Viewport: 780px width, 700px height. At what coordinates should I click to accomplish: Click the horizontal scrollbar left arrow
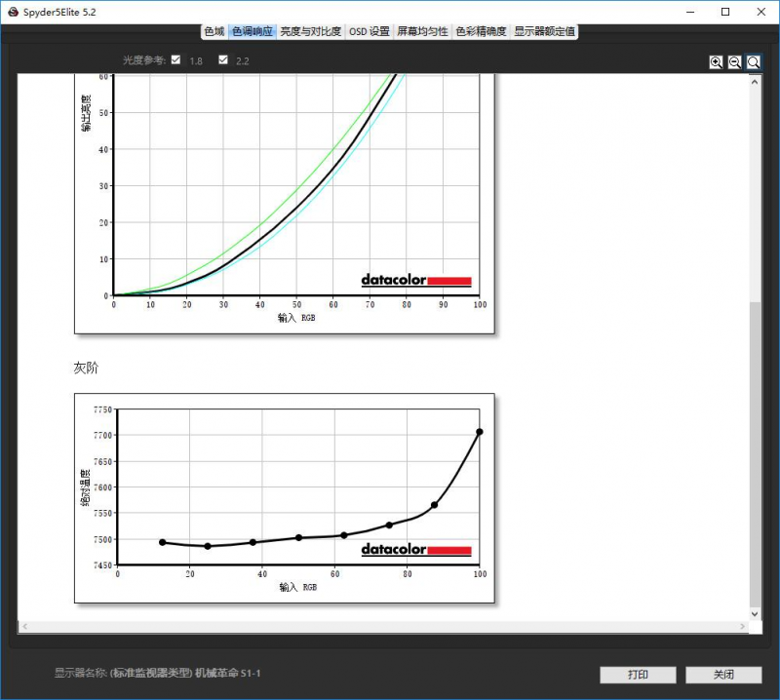click(x=24, y=625)
